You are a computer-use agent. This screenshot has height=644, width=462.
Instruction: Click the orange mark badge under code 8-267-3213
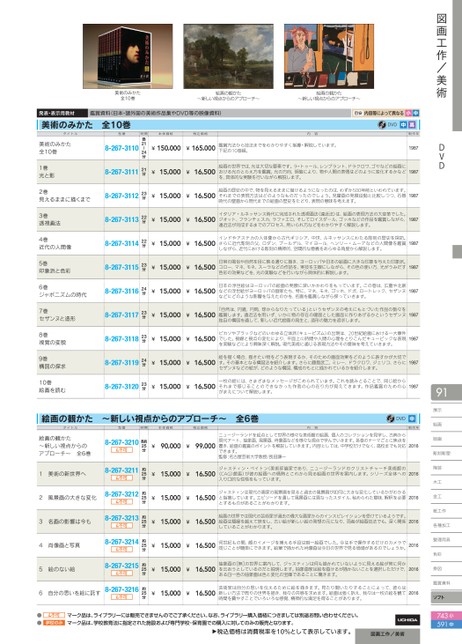click(x=122, y=525)
